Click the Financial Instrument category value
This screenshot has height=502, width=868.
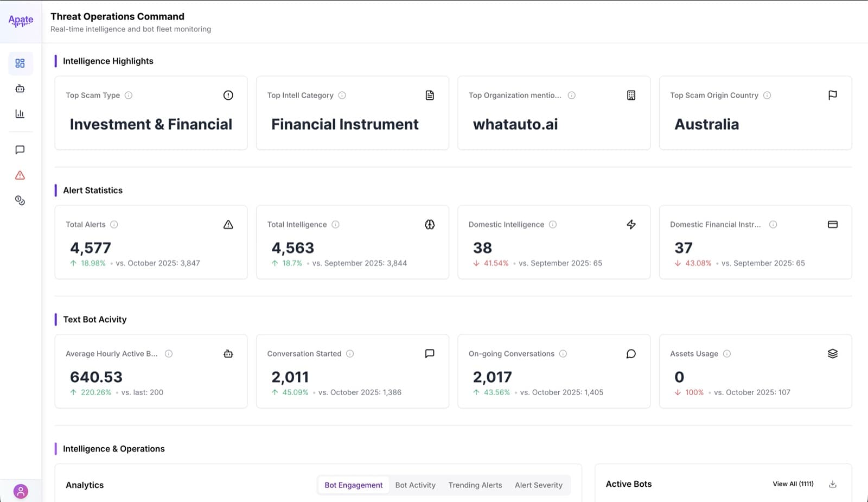click(345, 124)
